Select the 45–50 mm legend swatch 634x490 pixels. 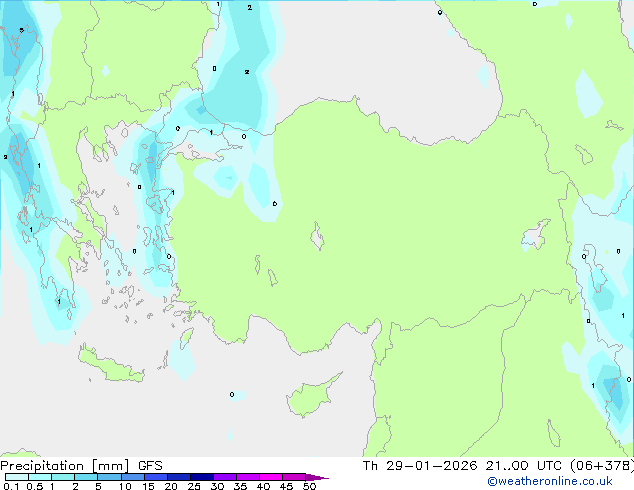coord(294,477)
